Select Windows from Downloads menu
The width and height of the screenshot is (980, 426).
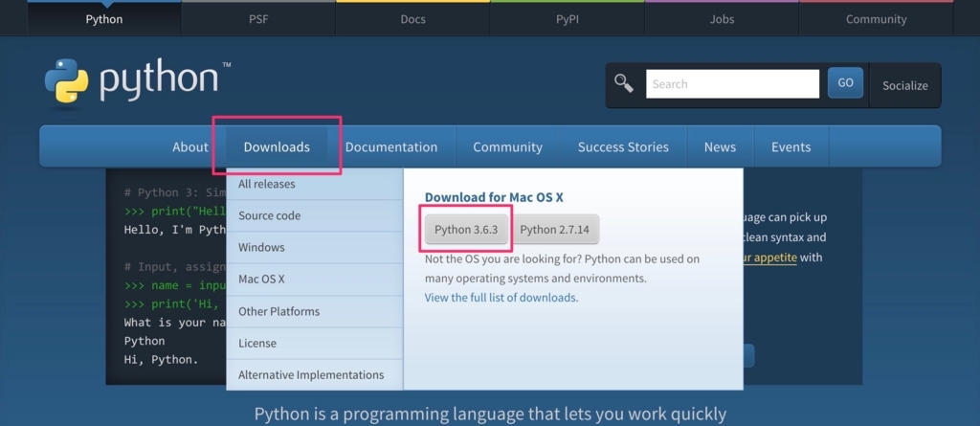(x=314, y=248)
